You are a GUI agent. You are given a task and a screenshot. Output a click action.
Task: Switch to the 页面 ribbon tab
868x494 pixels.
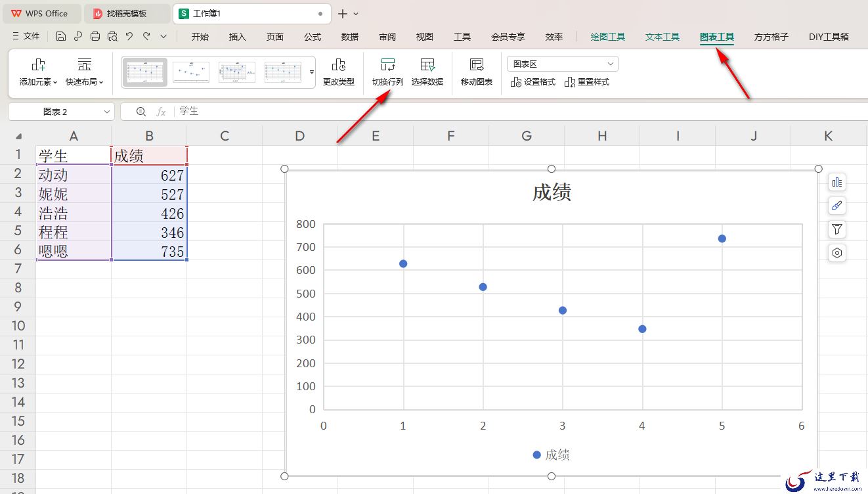275,37
